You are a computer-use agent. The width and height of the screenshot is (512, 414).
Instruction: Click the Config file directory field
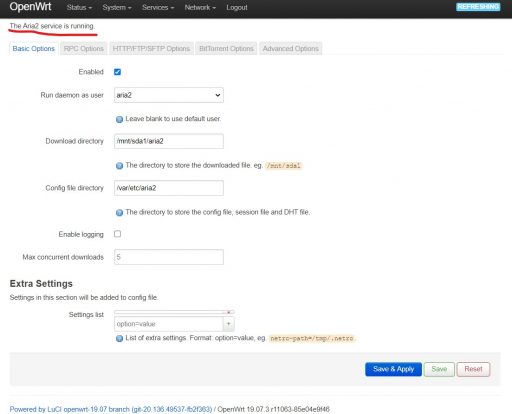pos(169,188)
